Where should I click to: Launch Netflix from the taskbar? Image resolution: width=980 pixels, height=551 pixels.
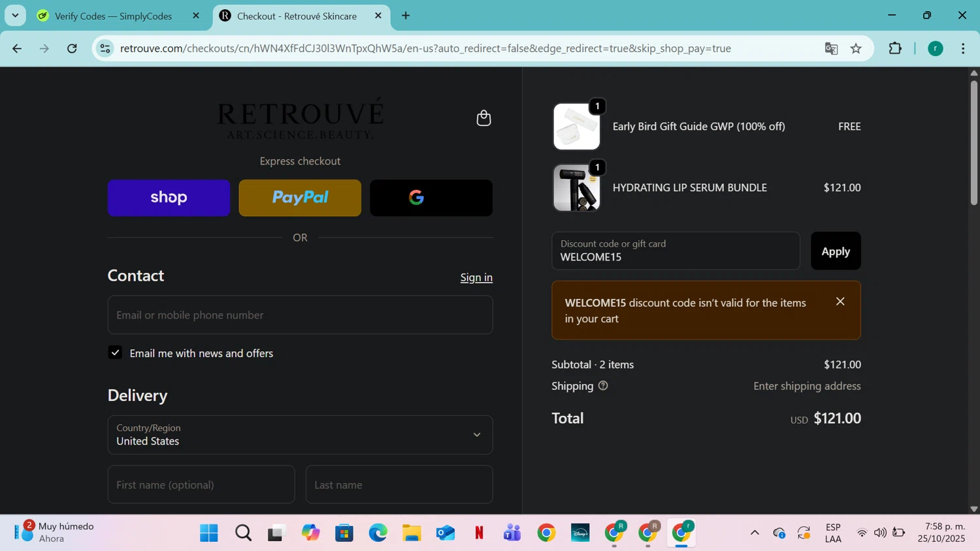click(x=479, y=533)
